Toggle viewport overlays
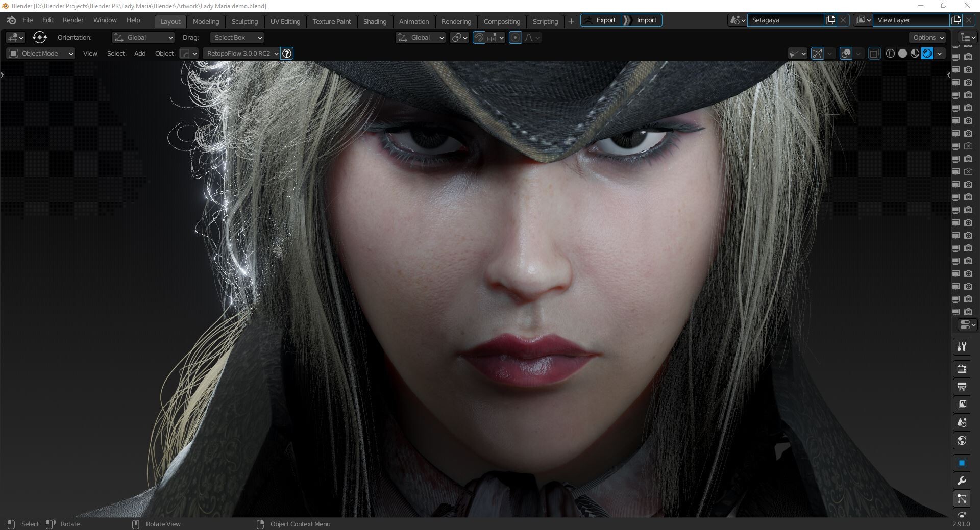Image resolution: width=980 pixels, height=530 pixels. click(x=846, y=54)
